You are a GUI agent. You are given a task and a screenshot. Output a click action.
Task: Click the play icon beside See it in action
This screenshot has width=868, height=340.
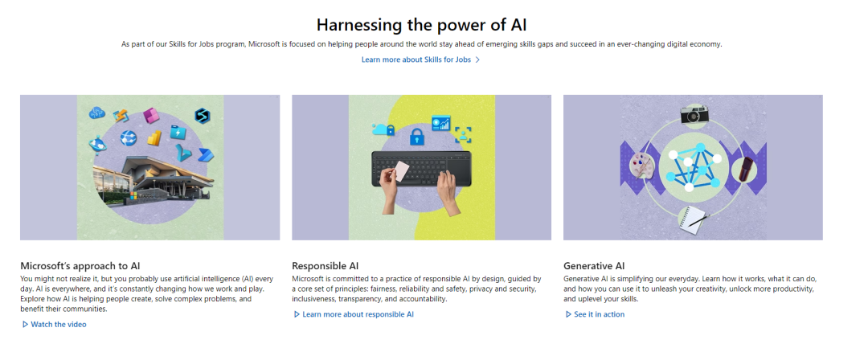click(568, 315)
